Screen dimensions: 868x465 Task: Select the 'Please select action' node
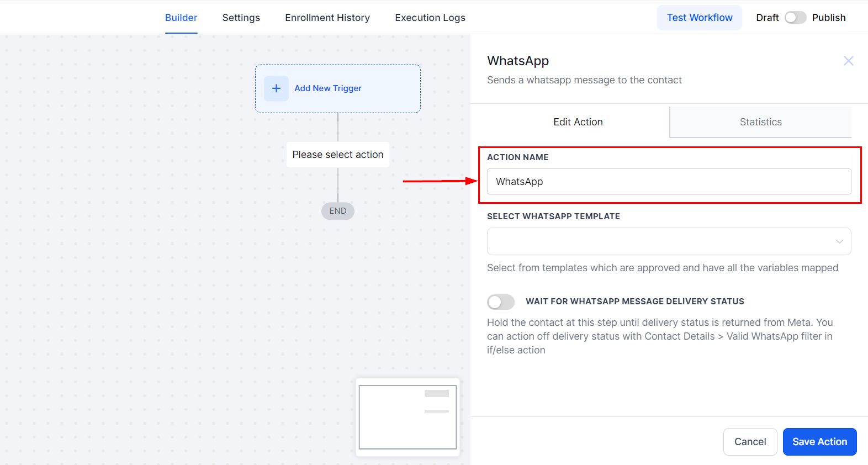[338, 155]
